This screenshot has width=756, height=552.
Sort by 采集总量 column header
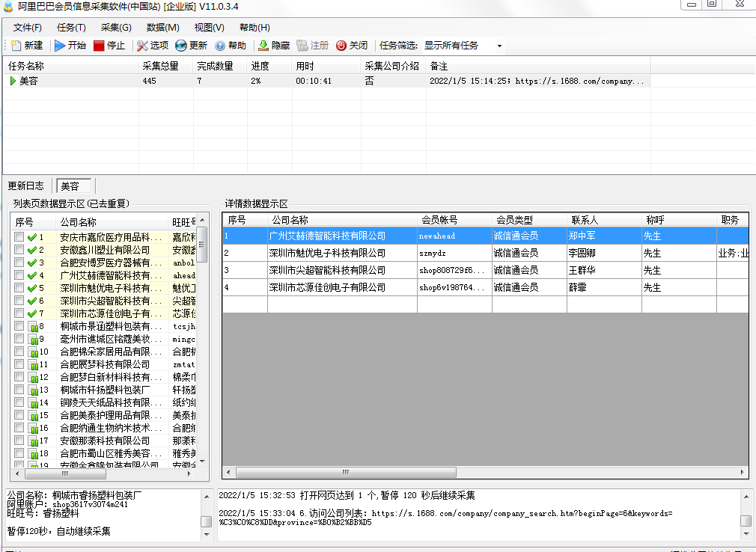pos(166,66)
